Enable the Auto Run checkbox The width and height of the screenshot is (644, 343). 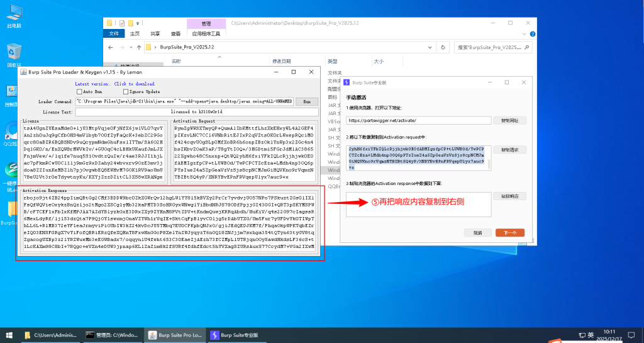pos(79,92)
